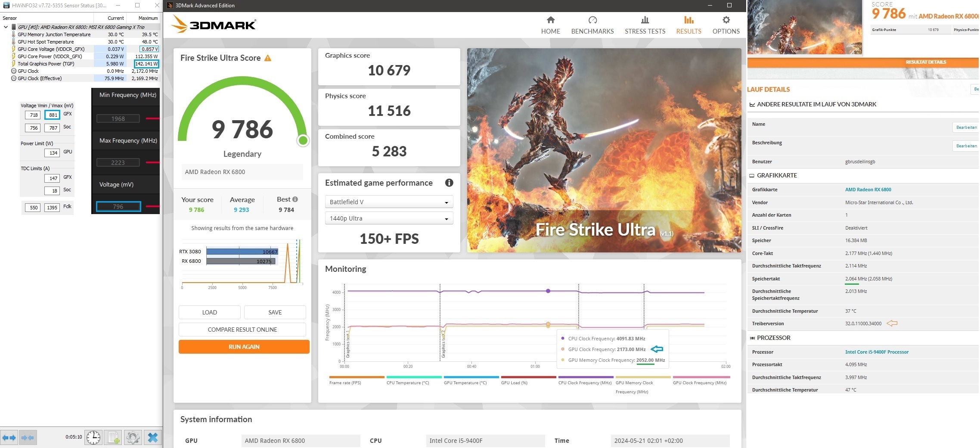This screenshot has width=980, height=448.
Task: Switch to STRESS TESTS tab
Action: pos(645,25)
